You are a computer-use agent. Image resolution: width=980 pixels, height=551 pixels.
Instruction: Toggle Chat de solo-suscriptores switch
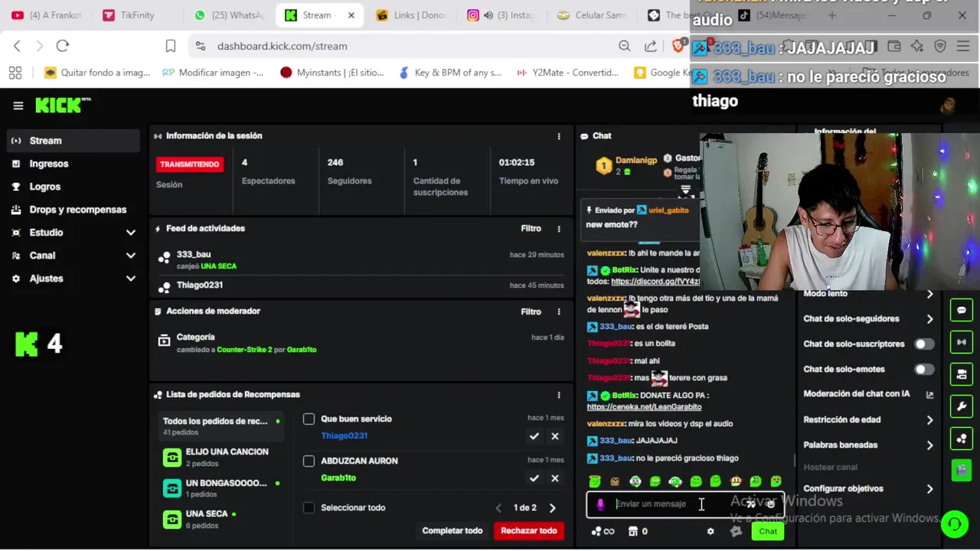tap(925, 344)
